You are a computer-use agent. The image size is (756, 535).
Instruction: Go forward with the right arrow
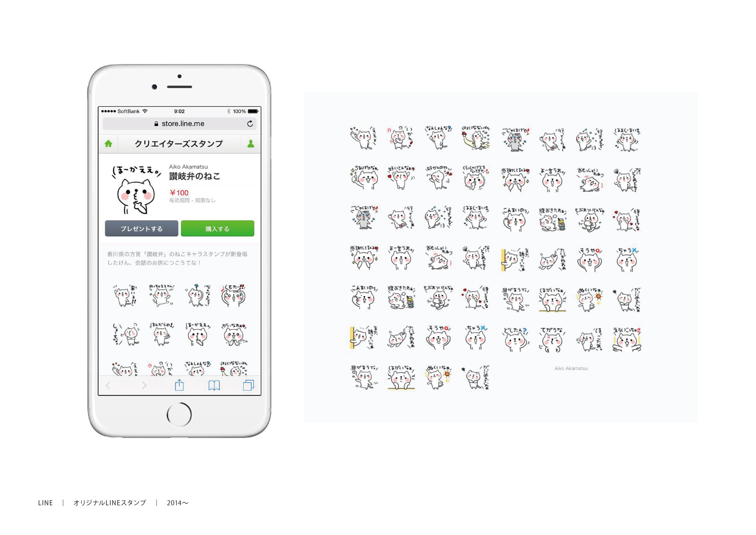click(x=144, y=385)
